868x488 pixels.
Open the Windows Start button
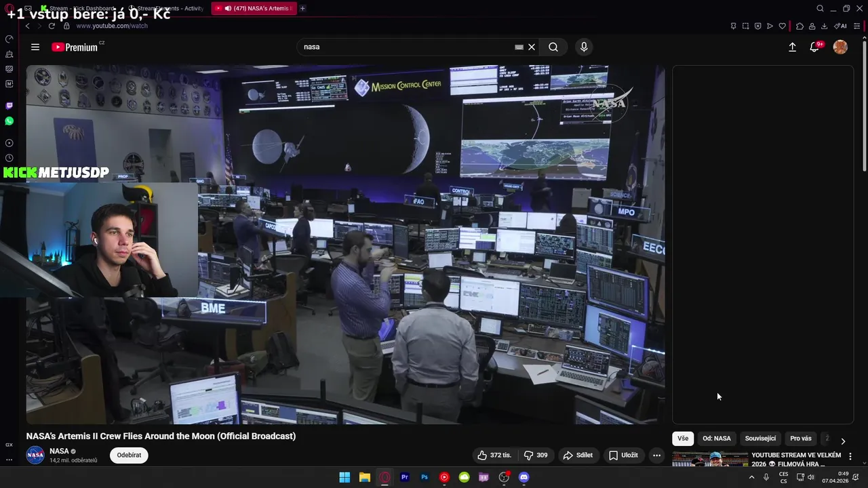(344, 477)
